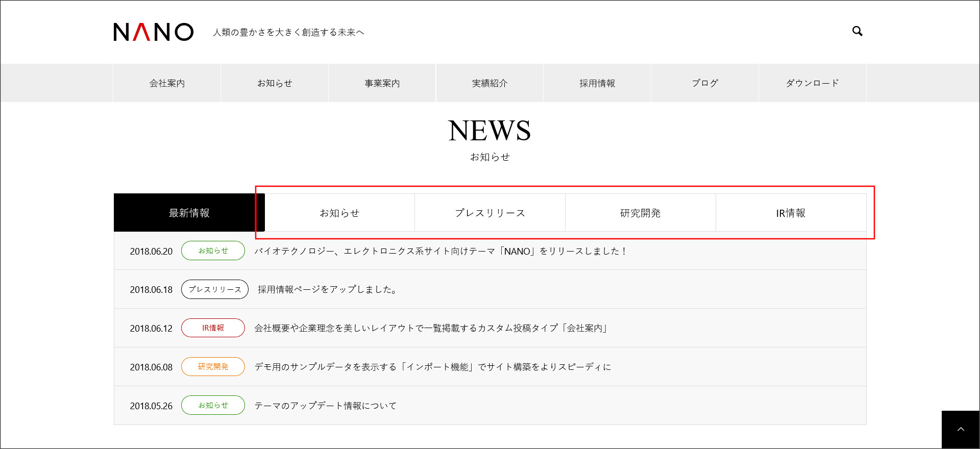Select the 最新情報 tab
980x449 pixels.
click(x=189, y=213)
